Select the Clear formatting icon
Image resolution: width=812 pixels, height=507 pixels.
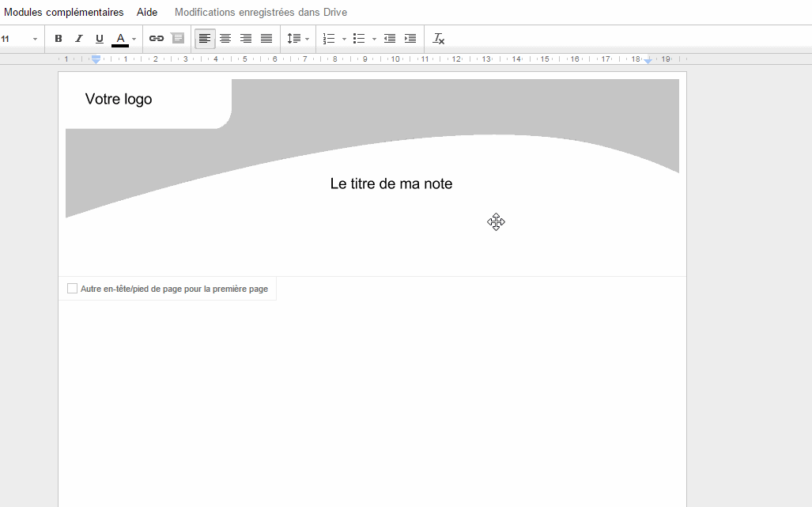click(x=438, y=38)
